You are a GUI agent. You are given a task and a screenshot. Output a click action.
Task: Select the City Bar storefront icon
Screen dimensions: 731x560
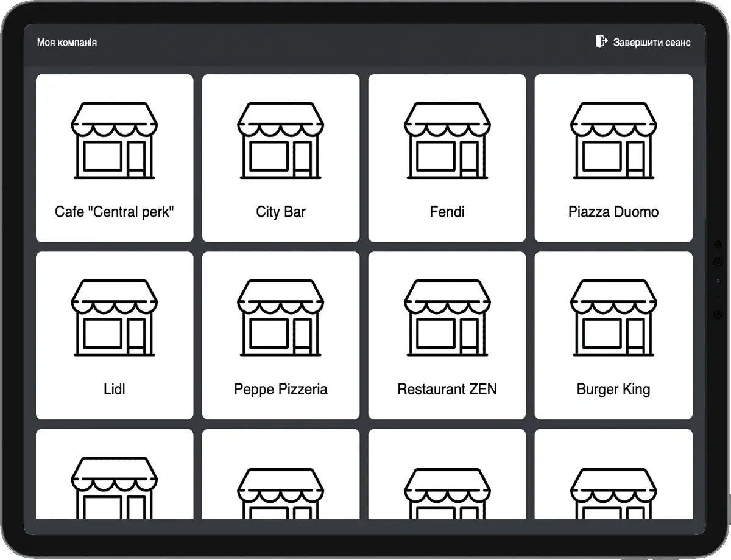coord(281,141)
